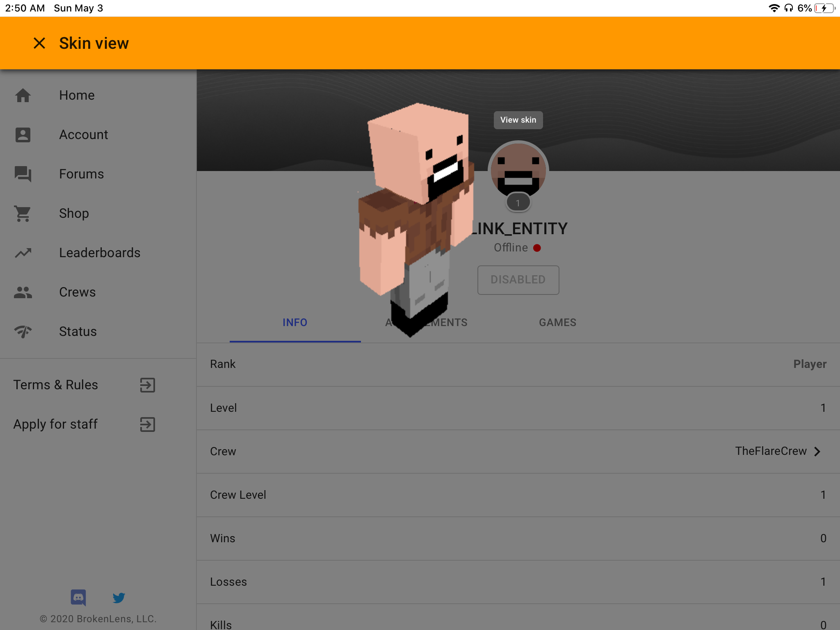The height and width of the screenshot is (630, 840).
Task: Click the DISABLED button
Action: (518, 280)
